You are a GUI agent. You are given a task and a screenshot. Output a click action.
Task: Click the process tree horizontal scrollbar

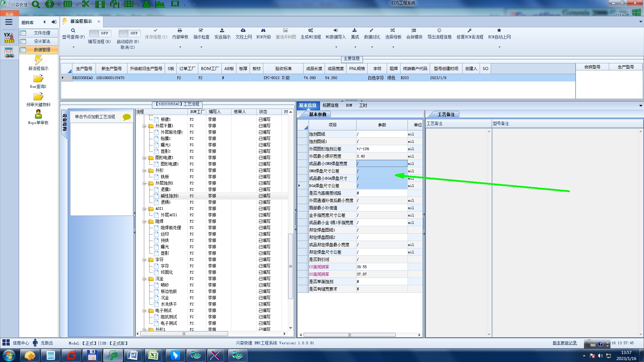[184, 334]
